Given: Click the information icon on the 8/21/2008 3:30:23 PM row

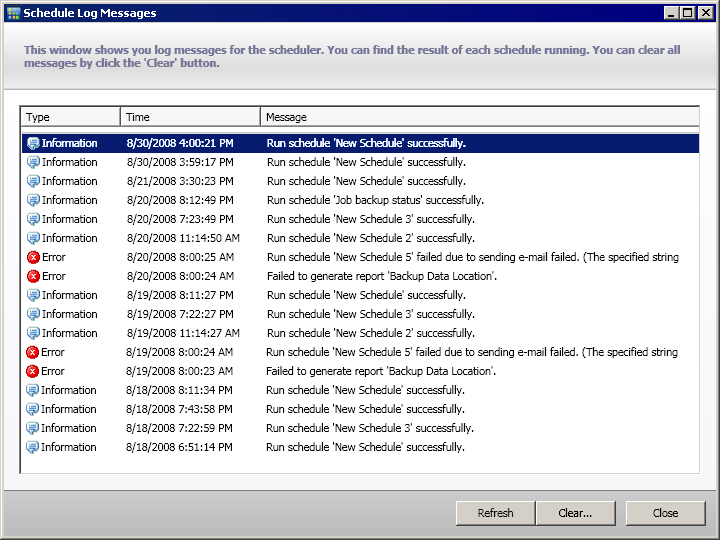Looking at the screenshot, I should click(33, 181).
